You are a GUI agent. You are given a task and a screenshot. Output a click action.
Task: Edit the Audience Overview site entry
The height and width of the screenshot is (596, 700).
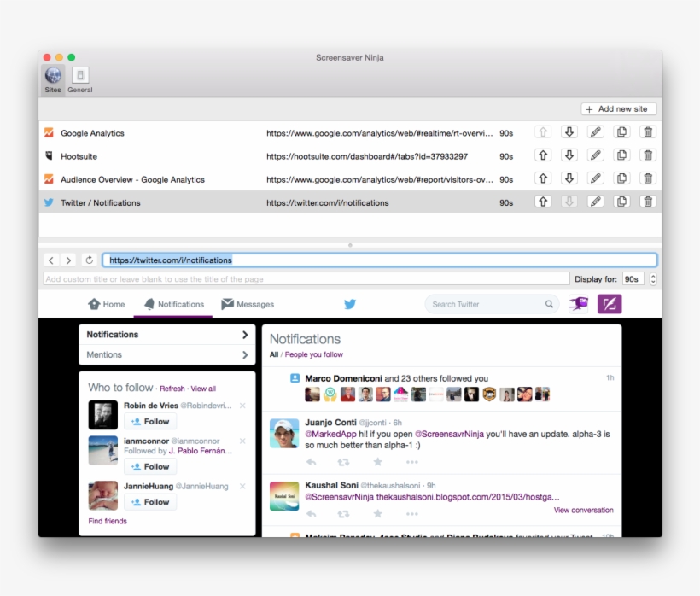click(x=596, y=178)
